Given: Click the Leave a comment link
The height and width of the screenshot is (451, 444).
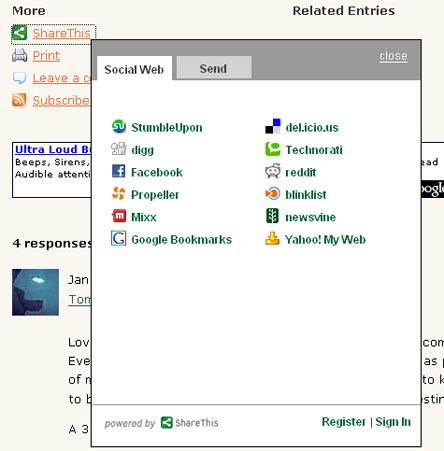Looking at the screenshot, I should click(x=61, y=78).
